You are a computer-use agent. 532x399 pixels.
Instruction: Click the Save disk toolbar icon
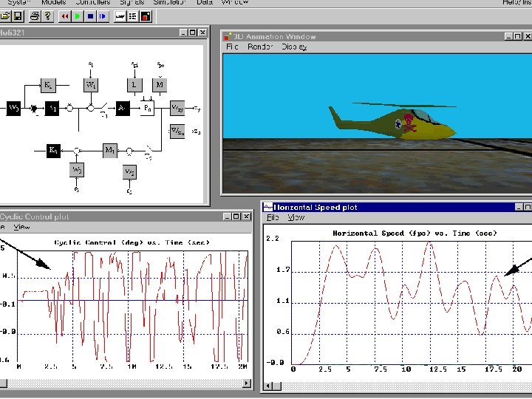click(x=17, y=16)
